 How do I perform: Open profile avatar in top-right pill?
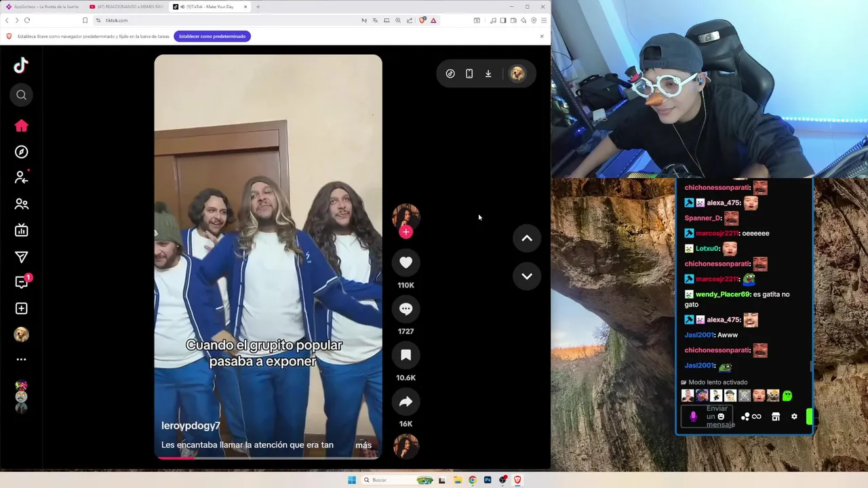tap(517, 73)
